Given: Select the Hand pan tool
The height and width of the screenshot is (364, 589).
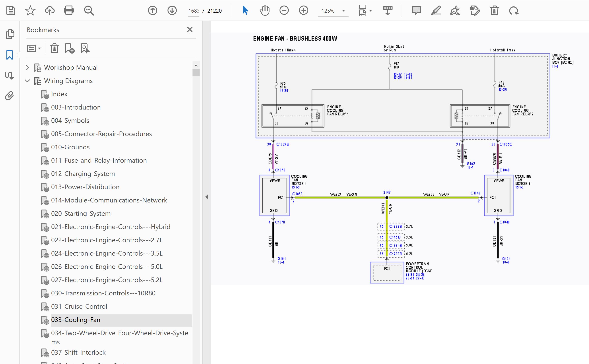Looking at the screenshot, I should 265,11.
